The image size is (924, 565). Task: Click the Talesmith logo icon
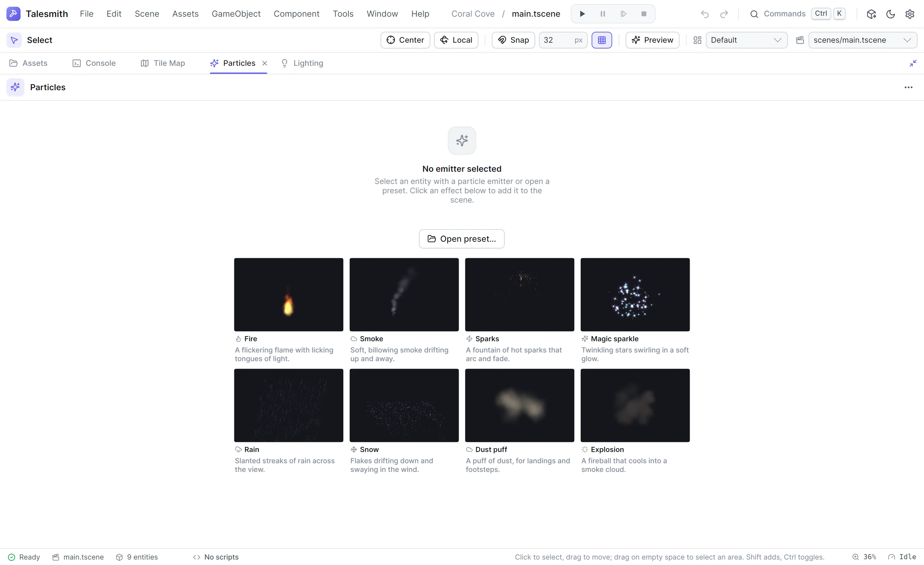tap(13, 14)
